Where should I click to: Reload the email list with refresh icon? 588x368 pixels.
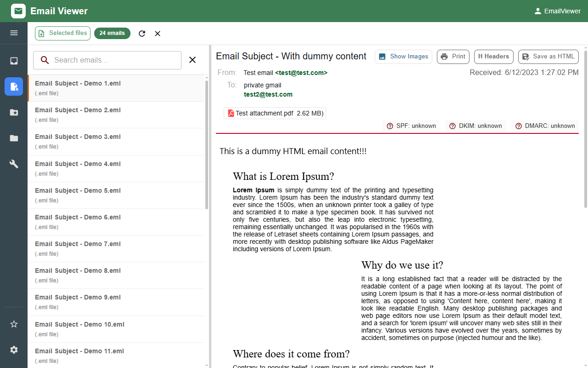[142, 33]
